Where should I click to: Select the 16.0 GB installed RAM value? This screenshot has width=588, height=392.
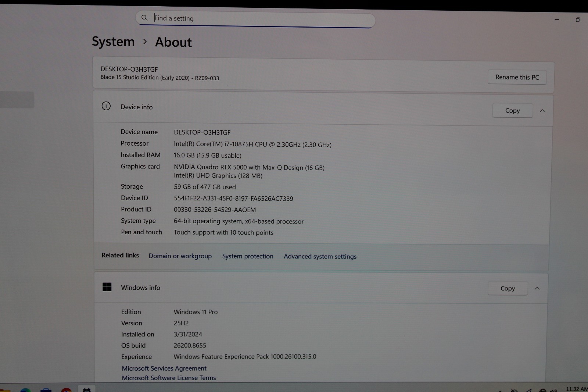pos(207,156)
